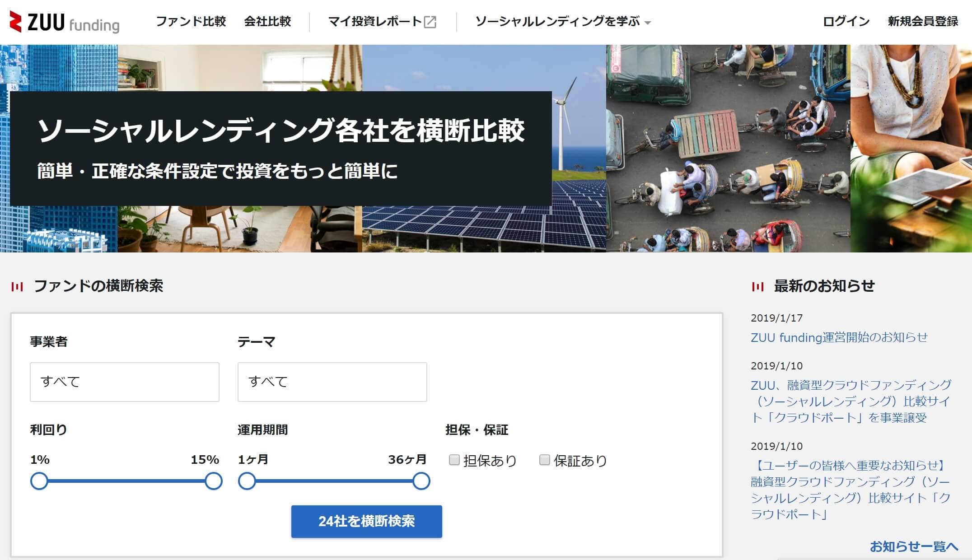Open the テーマ dropdown showing すべて
This screenshot has height=560, width=972.
[x=332, y=382]
